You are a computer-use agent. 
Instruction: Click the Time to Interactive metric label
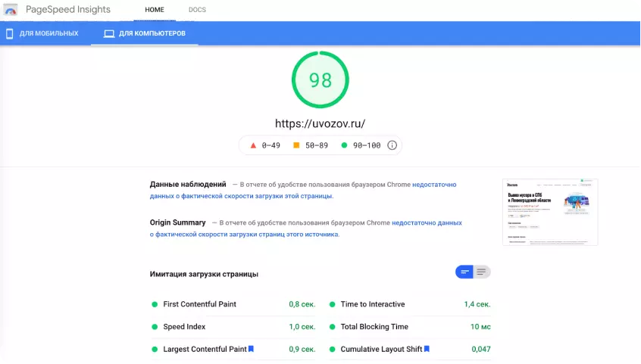pyautogui.click(x=373, y=304)
